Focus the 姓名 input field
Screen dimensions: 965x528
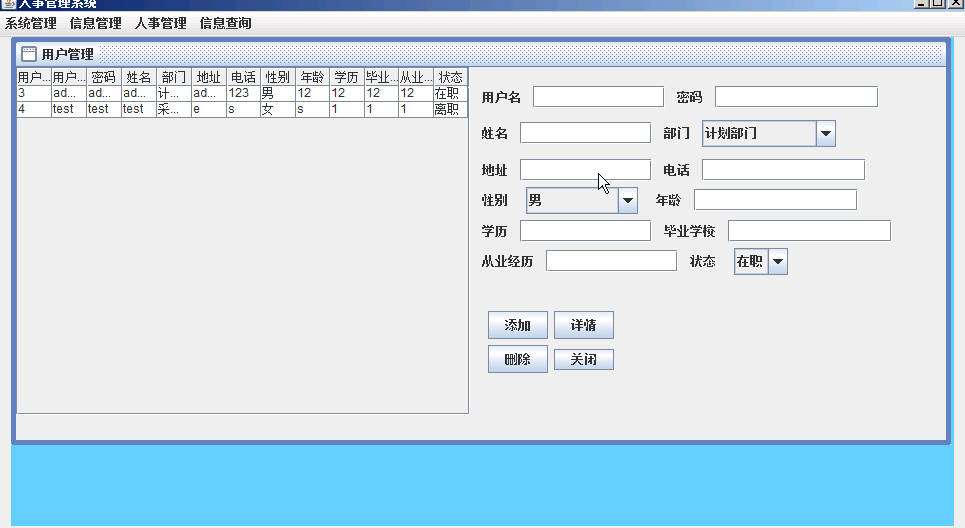tap(585, 133)
